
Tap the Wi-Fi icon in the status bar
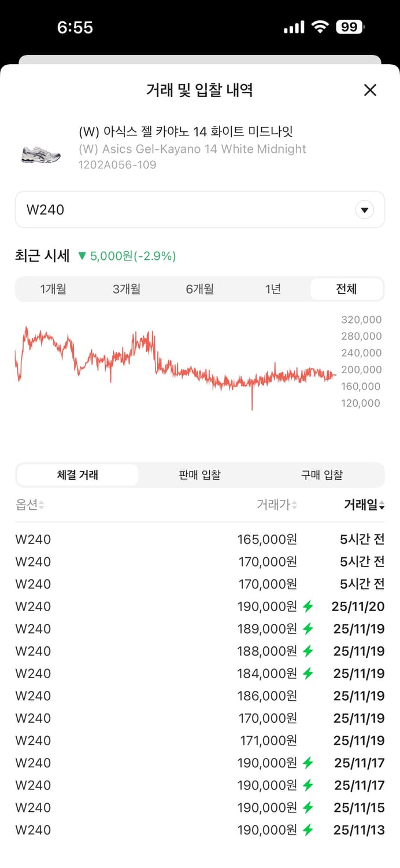point(320,26)
